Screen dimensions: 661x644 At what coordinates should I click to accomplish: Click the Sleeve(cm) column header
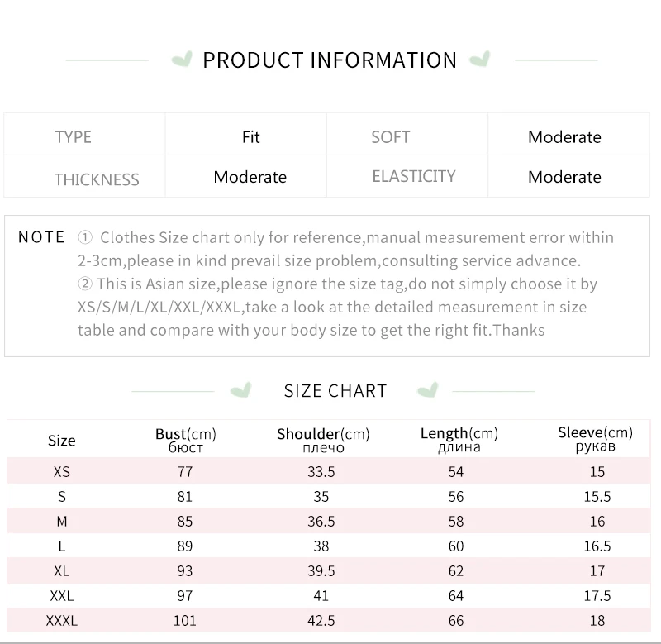tap(595, 439)
